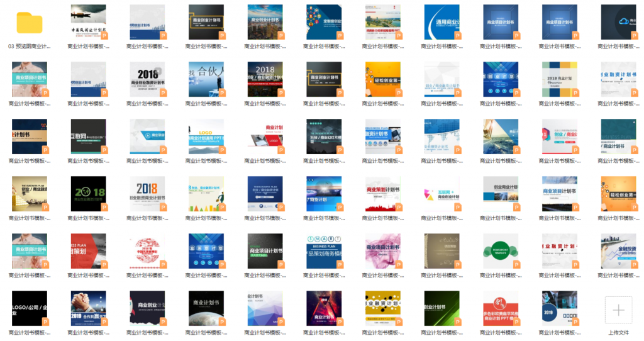
Task: Open the fist-bump 2019 template
Action: click(88, 308)
